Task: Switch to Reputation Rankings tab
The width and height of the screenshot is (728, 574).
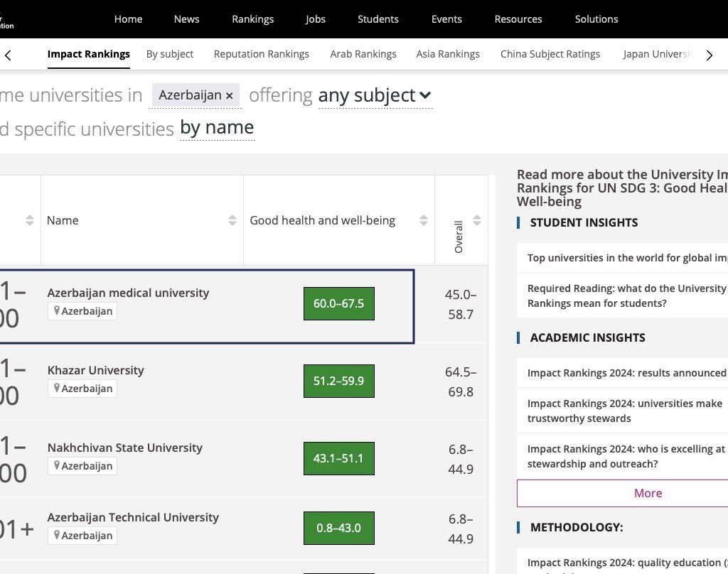Action: [262, 54]
